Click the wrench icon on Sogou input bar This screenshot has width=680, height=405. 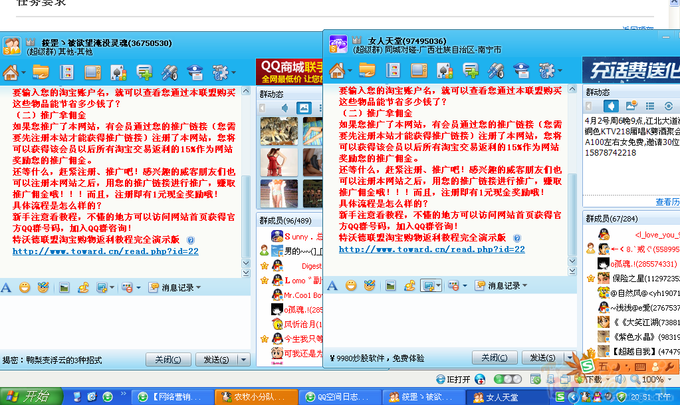coord(669,367)
